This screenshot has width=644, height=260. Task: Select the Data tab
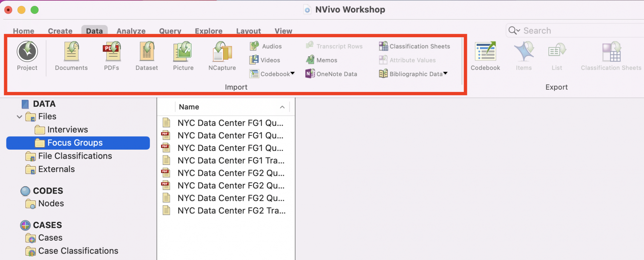tap(94, 31)
